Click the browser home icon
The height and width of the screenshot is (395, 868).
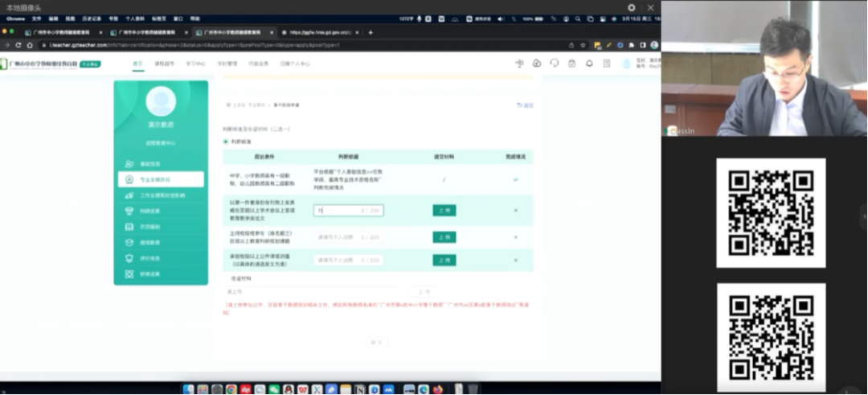click(x=30, y=45)
